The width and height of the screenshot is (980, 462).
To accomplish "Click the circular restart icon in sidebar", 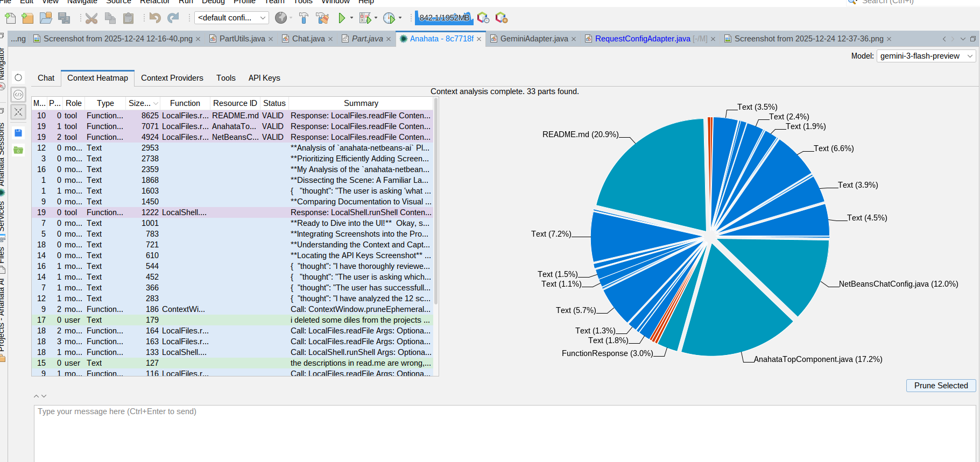I will pyautogui.click(x=18, y=77).
